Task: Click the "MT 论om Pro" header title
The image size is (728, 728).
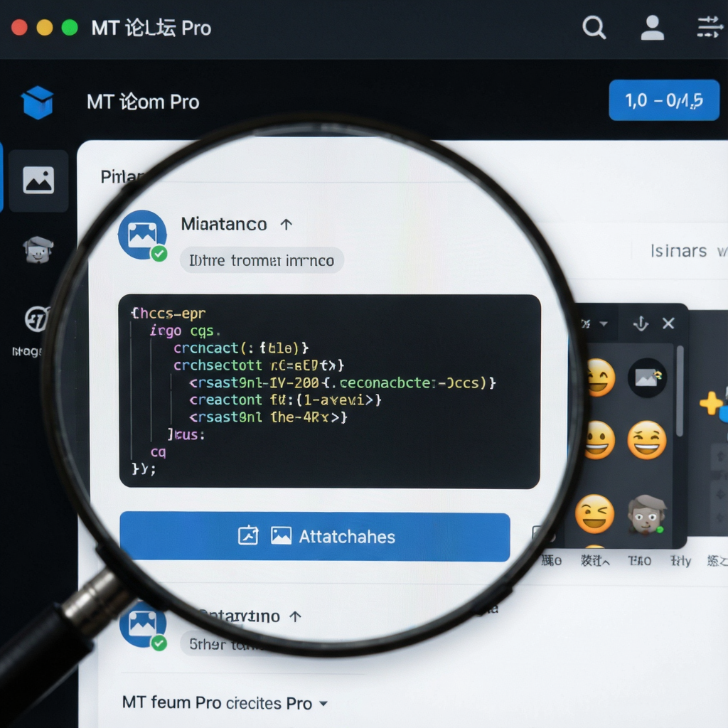Action: point(143,102)
